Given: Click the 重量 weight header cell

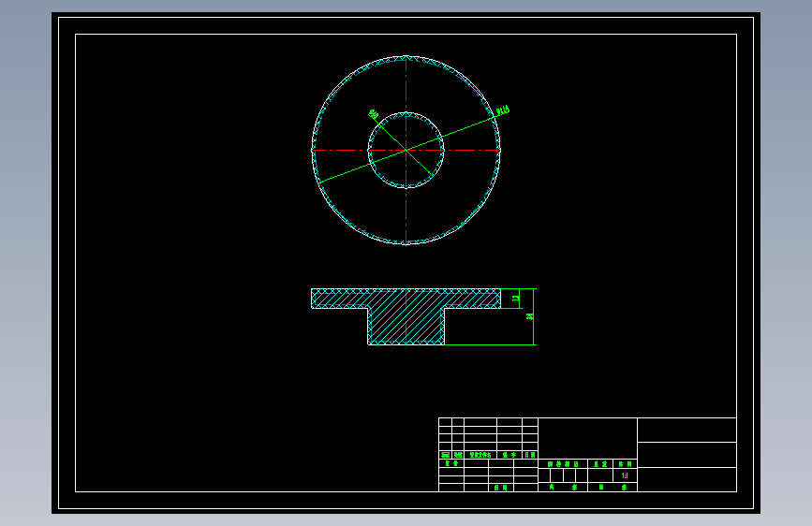Looking at the screenshot, I should pyautogui.click(x=600, y=464).
